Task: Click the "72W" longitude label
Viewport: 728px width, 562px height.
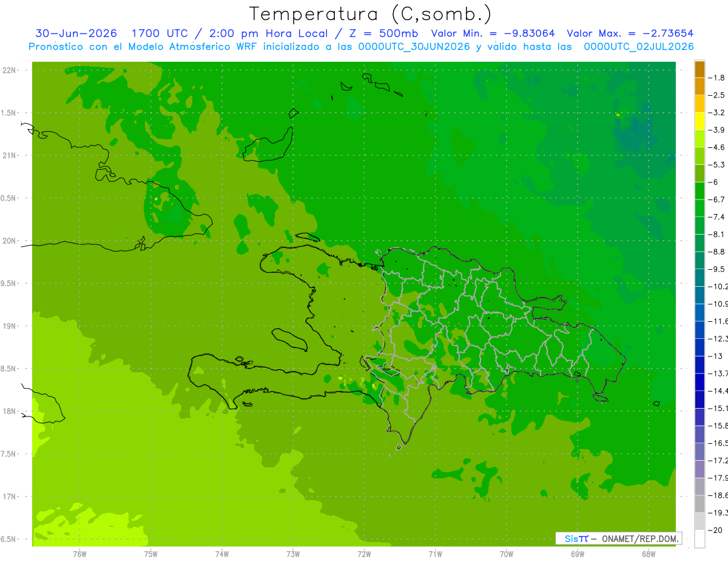Action: [x=364, y=554]
